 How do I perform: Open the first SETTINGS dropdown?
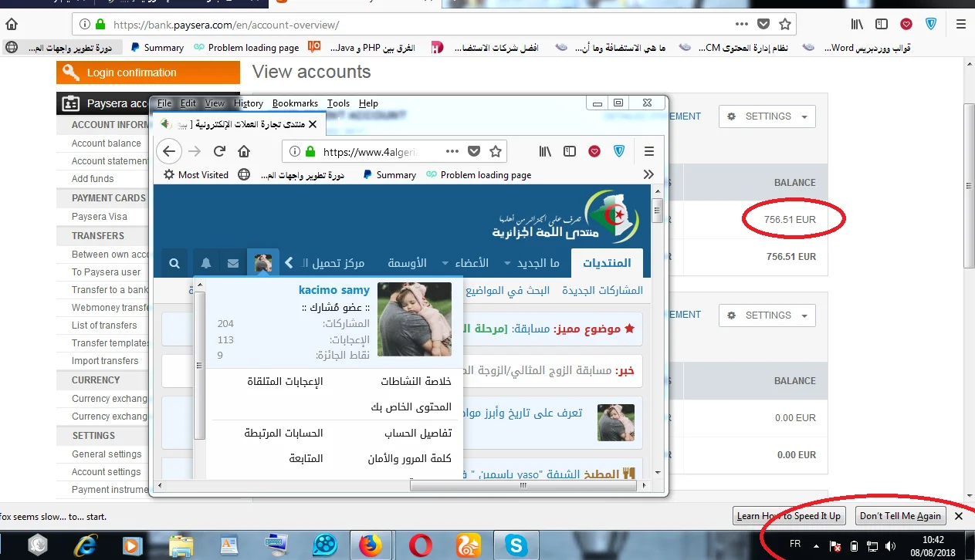767,116
